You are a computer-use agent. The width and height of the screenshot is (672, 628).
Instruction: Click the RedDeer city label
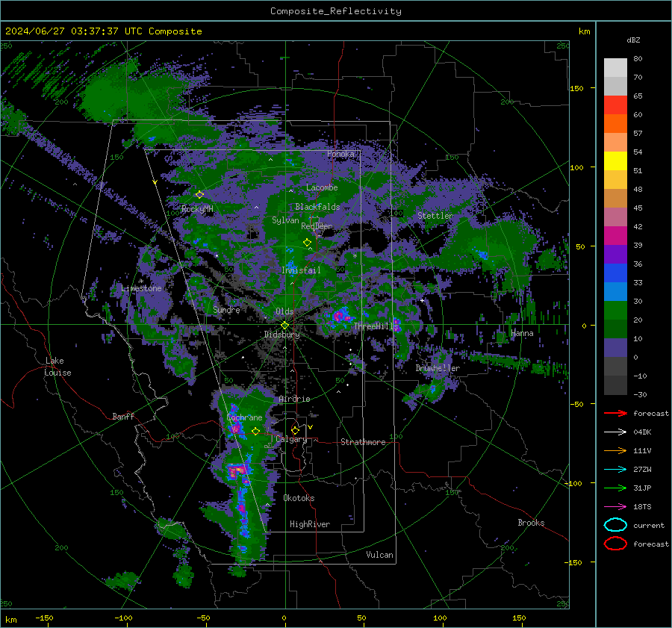[x=317, y=226]
